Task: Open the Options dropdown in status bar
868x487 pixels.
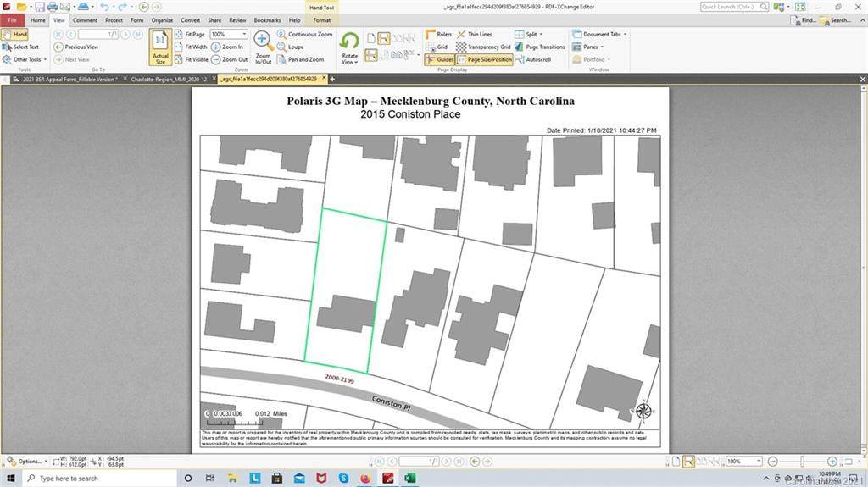Action: tap(27, 461)
